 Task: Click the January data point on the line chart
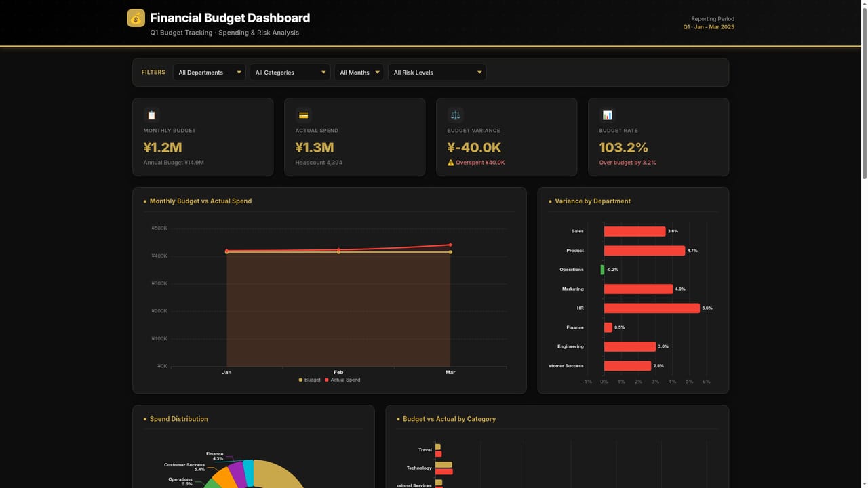226,251
